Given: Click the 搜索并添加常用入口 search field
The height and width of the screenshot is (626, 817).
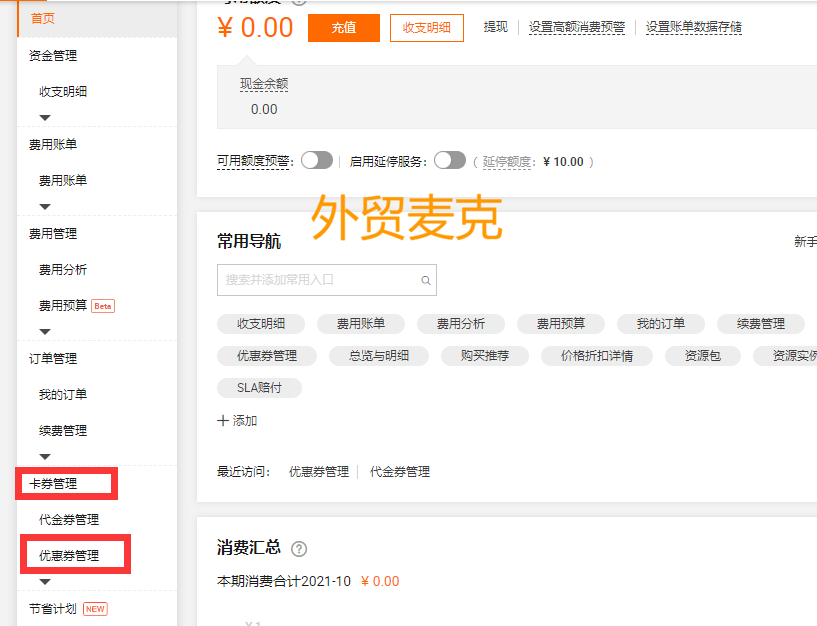Looking at the screenshot, I should (318, 281).
